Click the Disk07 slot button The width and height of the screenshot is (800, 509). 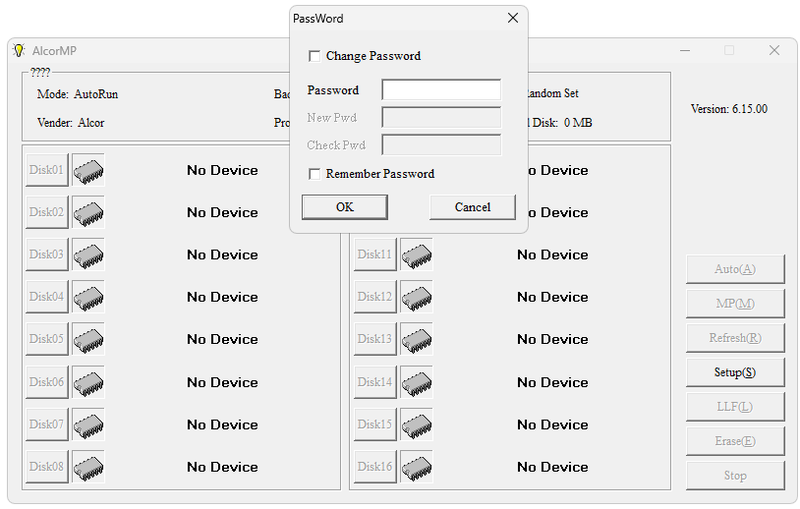46,424
